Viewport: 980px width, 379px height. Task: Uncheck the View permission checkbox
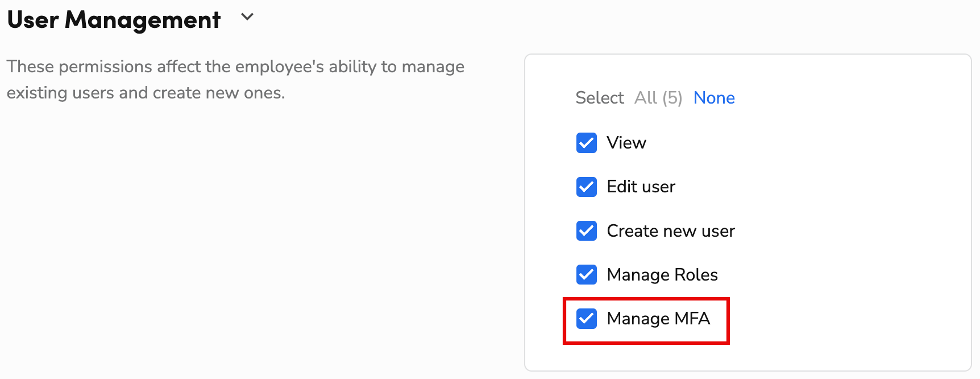pyautogui.click(x=586, y=143)
